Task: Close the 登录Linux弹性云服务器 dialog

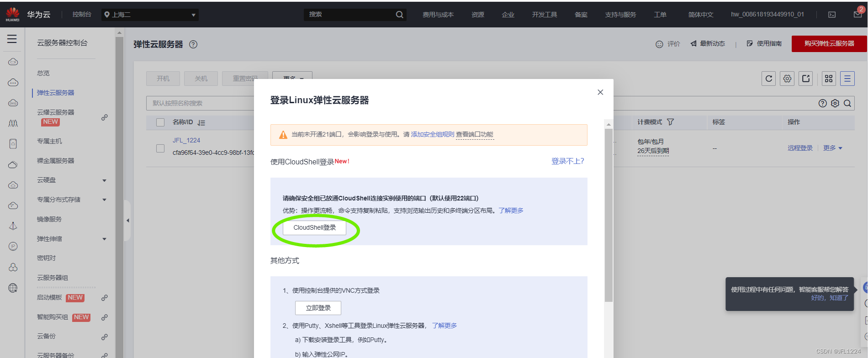Action: coord(600,92)
